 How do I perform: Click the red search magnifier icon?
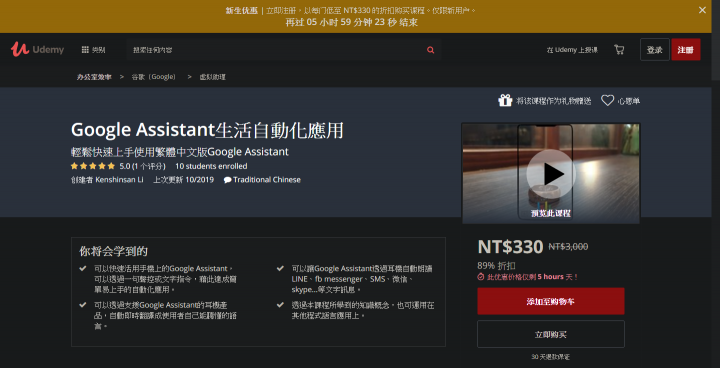click(x=430, y=50)
